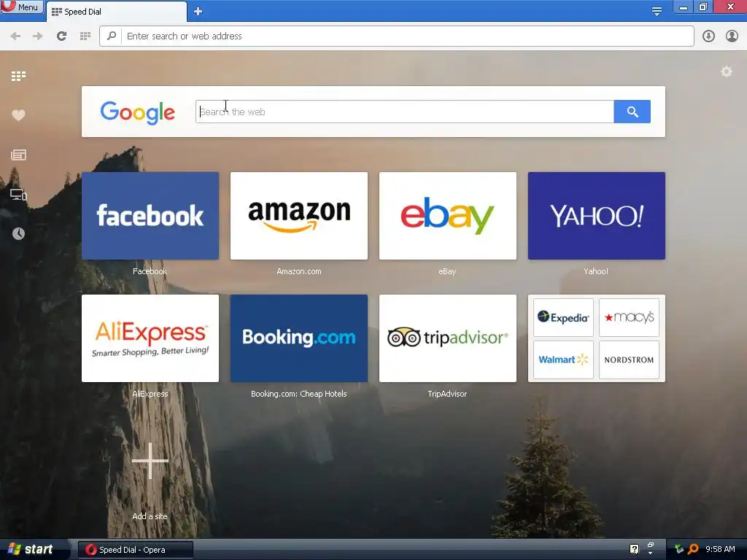This screenshot has width=747, height=560.
Task: Open Walmart in the folder tile
Action: [x=563, y=359]
